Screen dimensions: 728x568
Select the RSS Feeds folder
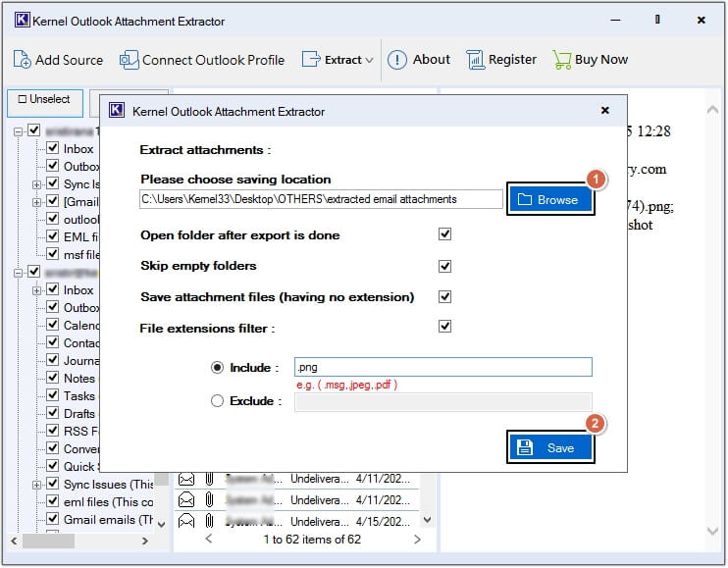tap(81, 431)
